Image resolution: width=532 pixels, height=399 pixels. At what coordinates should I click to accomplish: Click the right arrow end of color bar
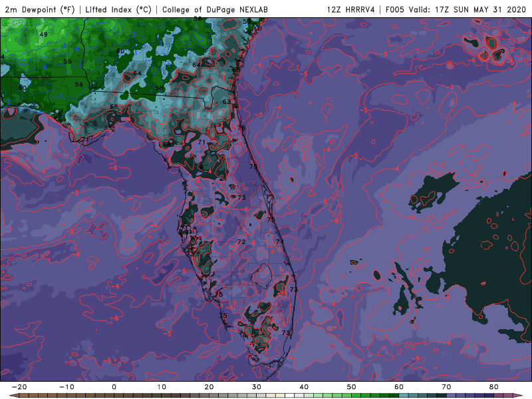(517, 396)
